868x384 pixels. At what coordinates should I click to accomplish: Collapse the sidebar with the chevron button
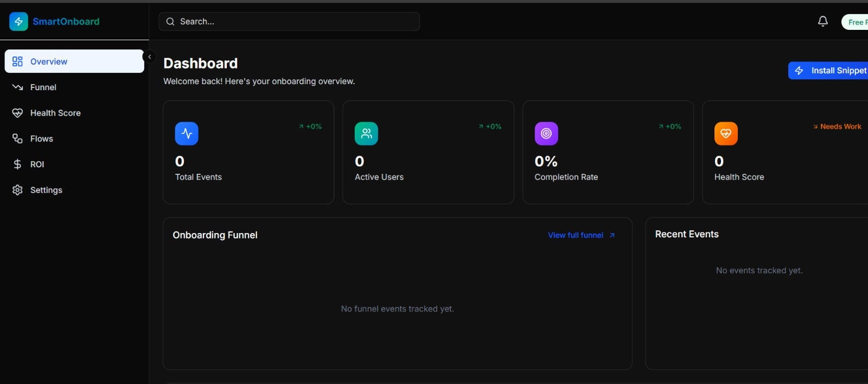(x=149, y=56)
